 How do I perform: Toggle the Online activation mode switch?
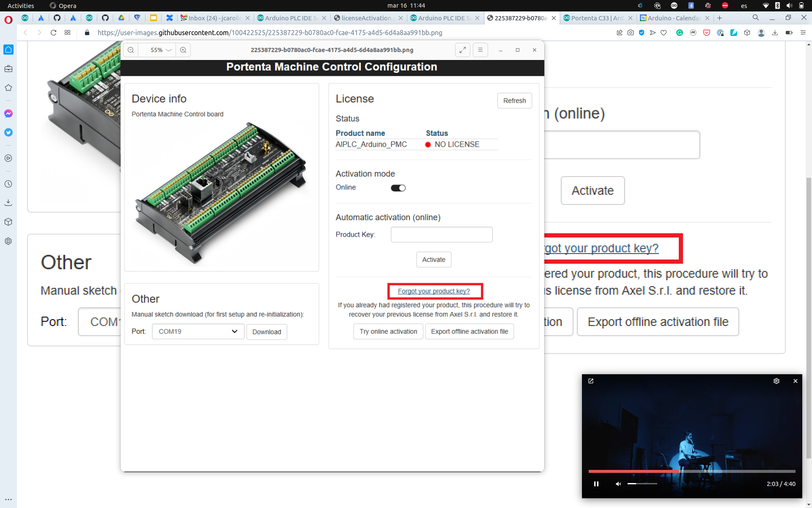398,188
